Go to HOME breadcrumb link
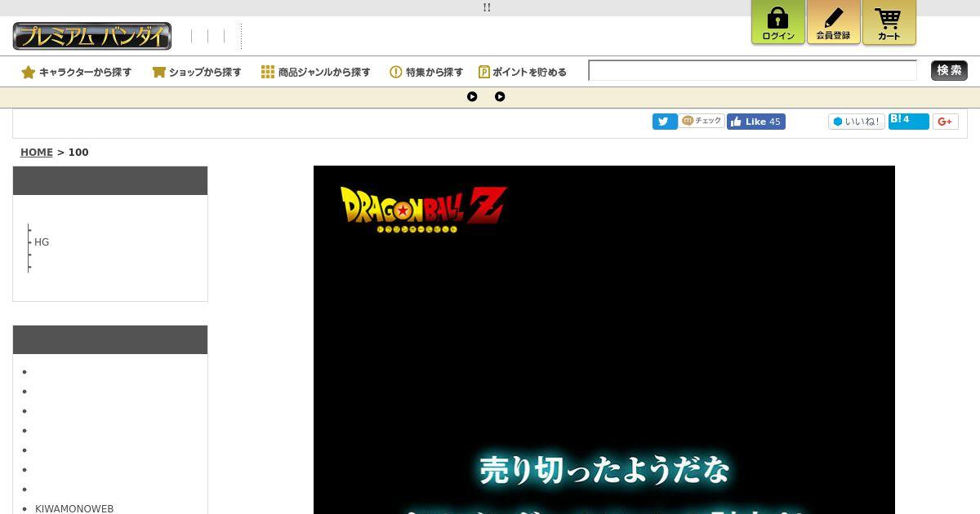980x514 pixels. coord(37,153)
